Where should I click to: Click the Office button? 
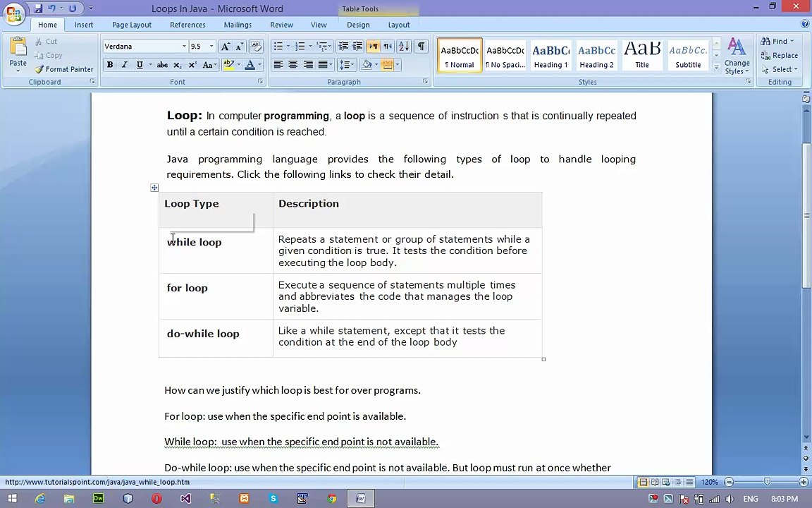click(x=14, y=13)
